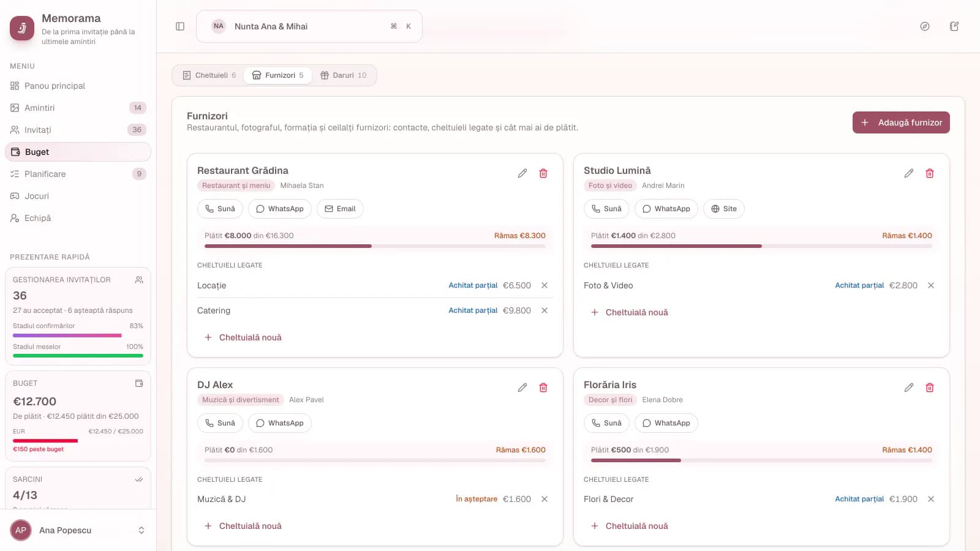Edit the Restaurant Grădina supplier

pos(522,173)
